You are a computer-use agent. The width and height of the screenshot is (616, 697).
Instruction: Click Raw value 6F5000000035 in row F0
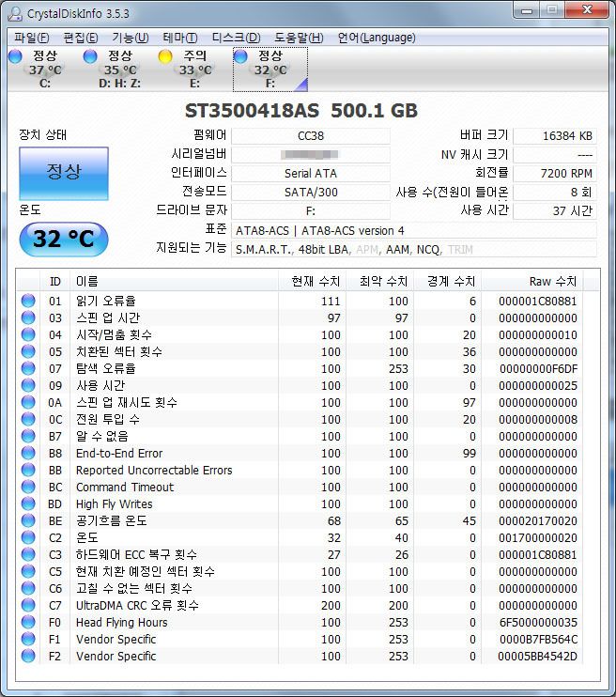pyautogui.click(x=538, y=622)
